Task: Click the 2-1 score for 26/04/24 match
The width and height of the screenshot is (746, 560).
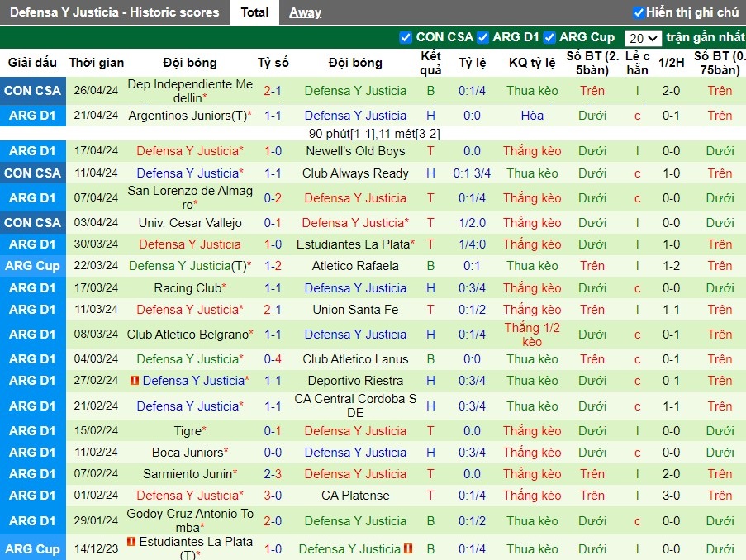Action: [273, 91]
